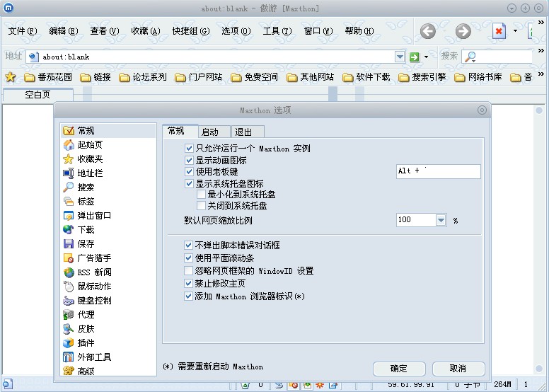
Task: Expand the bookmarks bar overflow chevron
Action: click(541, 74)
